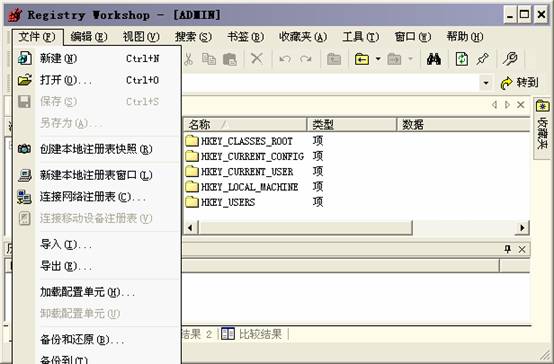Open the 视图(V) menu

point(141,37)
